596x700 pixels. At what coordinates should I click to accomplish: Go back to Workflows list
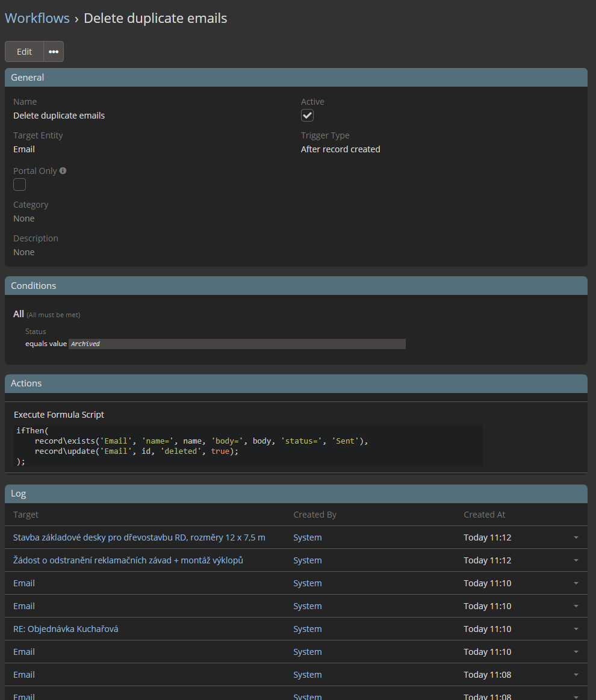[37, 18]
